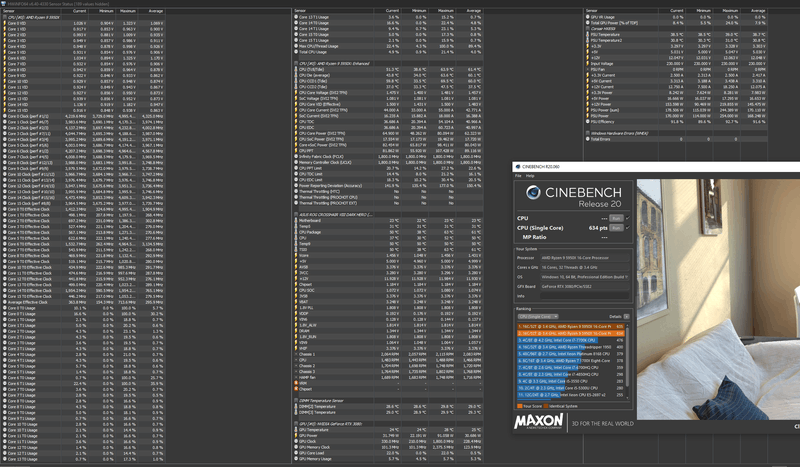800x467 pixels.
Task: Select ranking entry AMD Ryzen Threadripper 1950
Action: [x=571, y=347]
